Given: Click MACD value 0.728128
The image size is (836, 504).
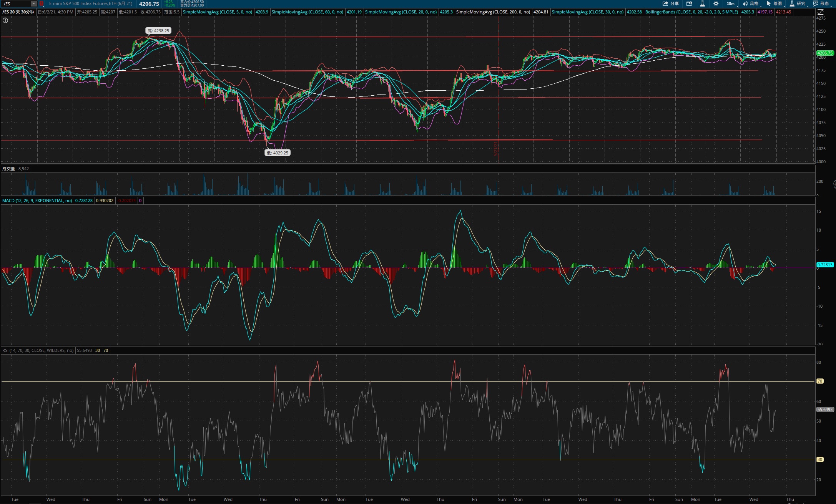Looking at the screenshot, I should point(84,201).
